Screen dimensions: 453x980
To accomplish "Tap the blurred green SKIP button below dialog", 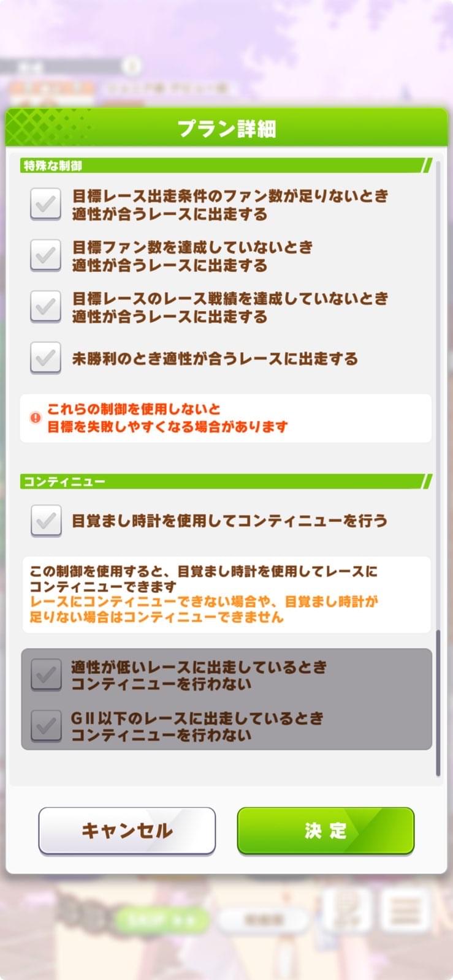I will (161, 919).
